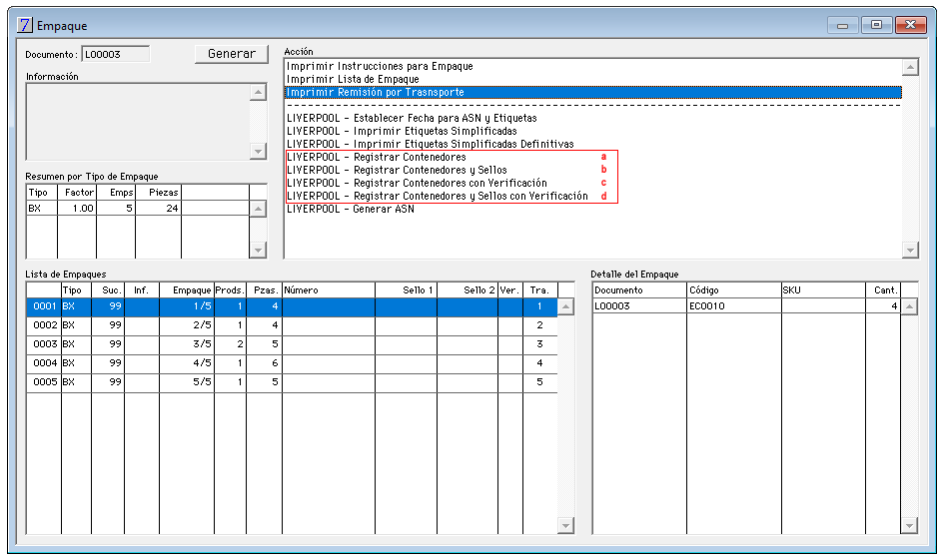
Task: Click the BX row in Resumen table
Action: pyautogui.click(x=138, y=208)
